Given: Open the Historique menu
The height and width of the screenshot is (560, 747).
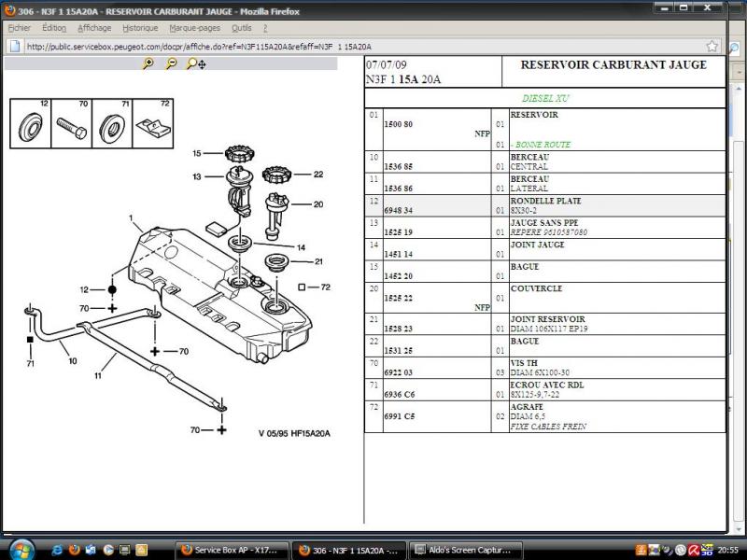Looking at the screenshot, I should click(x=140, y=28).
